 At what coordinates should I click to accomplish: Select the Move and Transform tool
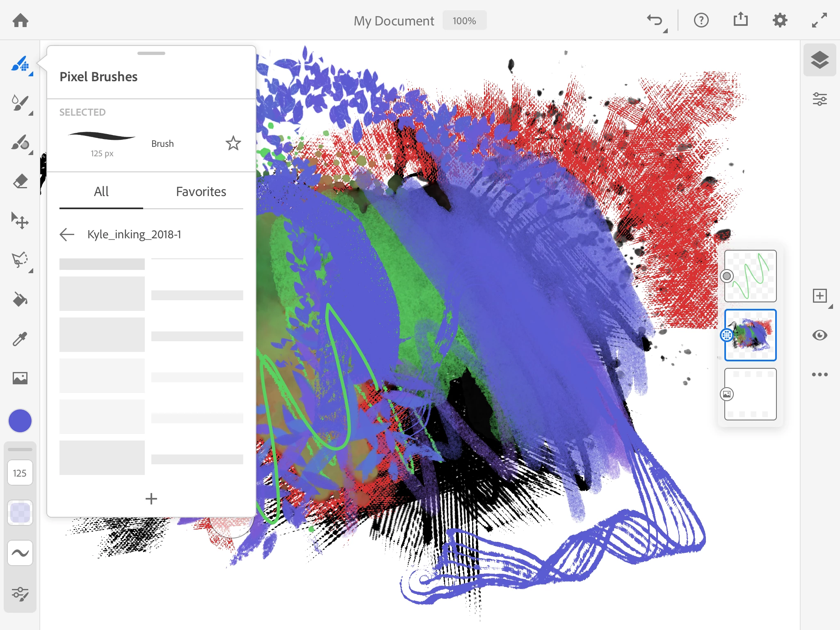(x=20, y=221)
